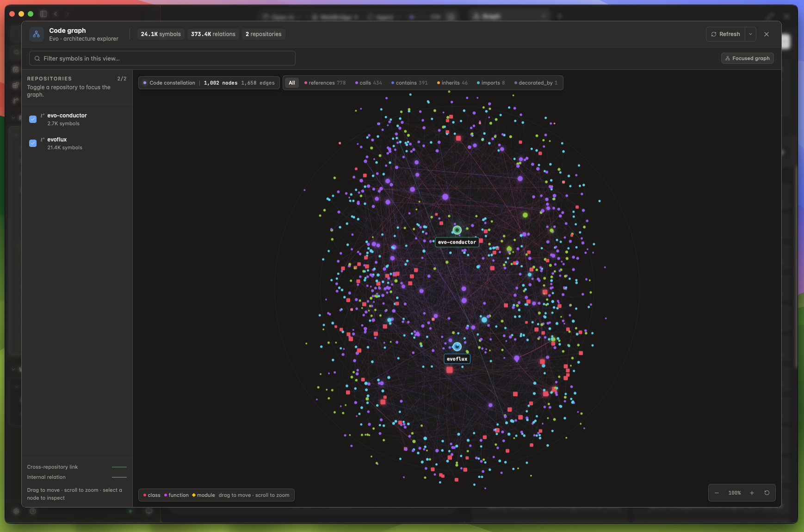The height and width of the screenshot is (532, 804).
Task: Click the Code constellation label
Action: click(172, 83)
